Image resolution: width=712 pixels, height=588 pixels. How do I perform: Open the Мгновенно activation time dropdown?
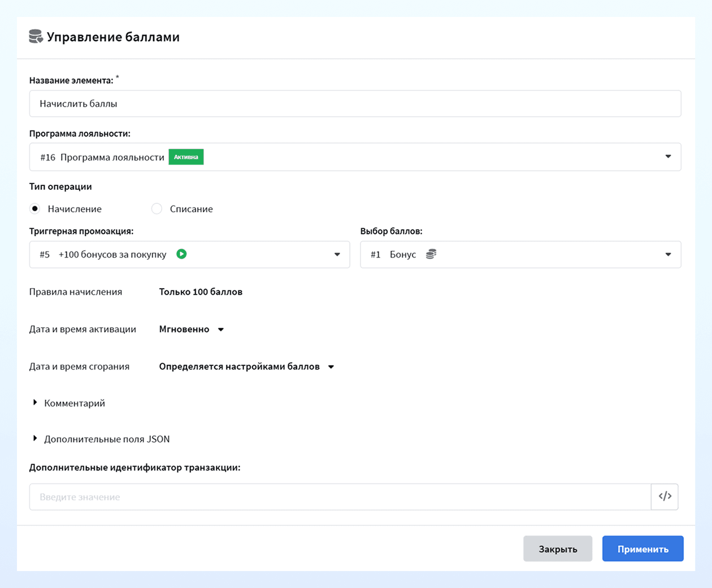[x=192, y=329]
